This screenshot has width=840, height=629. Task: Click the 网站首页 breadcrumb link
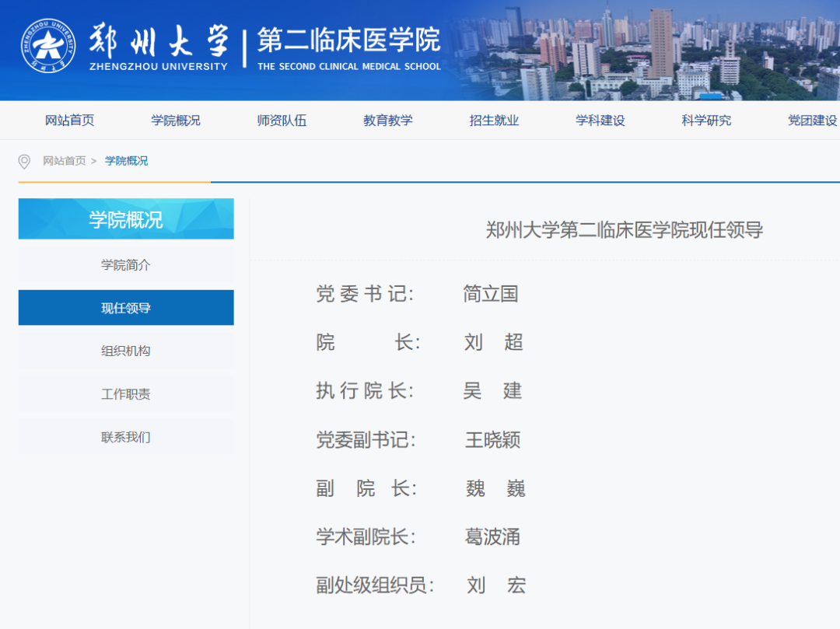pyautogui.click(x=65, y=161)
